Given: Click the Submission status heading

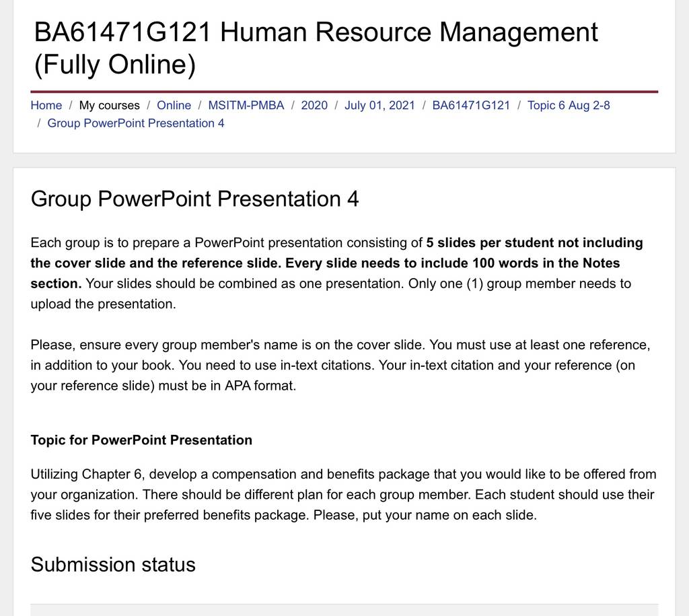Looking at the screenshot, I should click(113, 565).
